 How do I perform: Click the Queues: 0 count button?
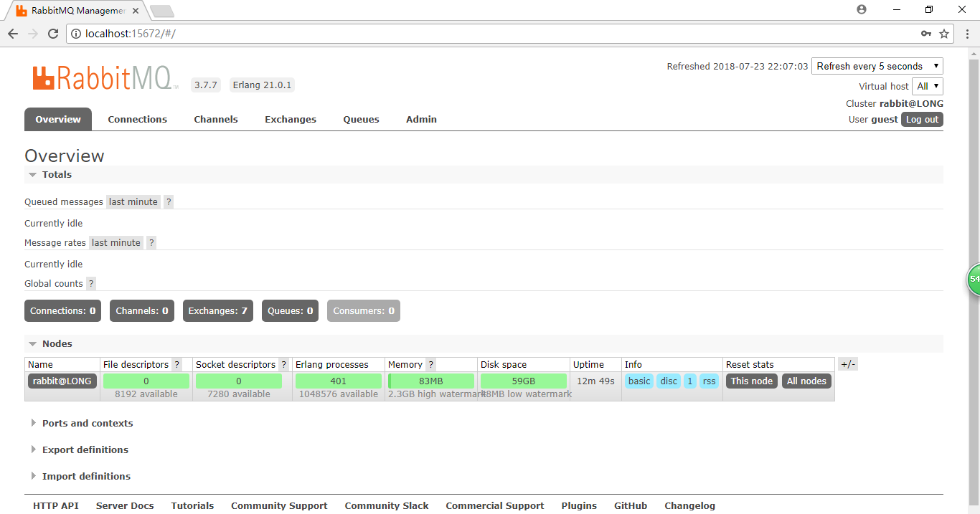(291, 311)
